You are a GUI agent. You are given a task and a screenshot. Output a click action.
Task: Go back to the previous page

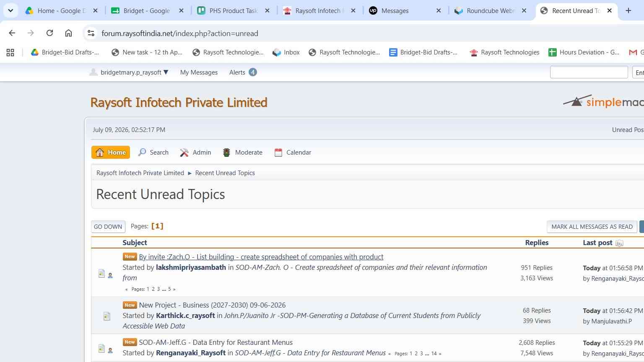coord(12,33)
